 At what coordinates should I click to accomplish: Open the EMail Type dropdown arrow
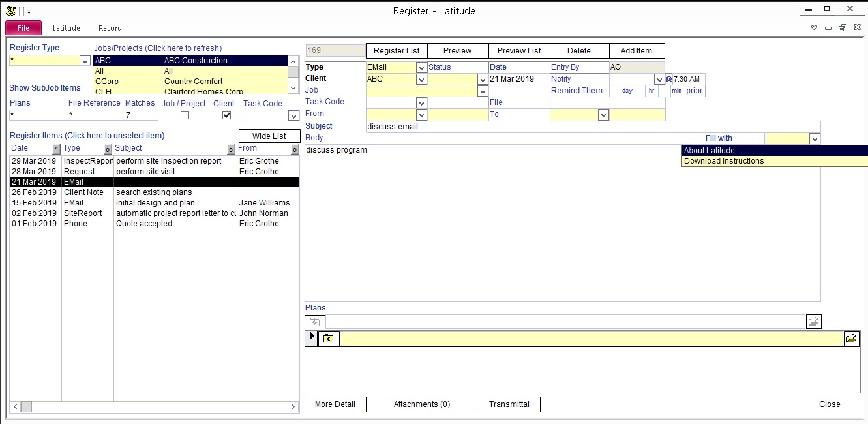click(421, 67)
